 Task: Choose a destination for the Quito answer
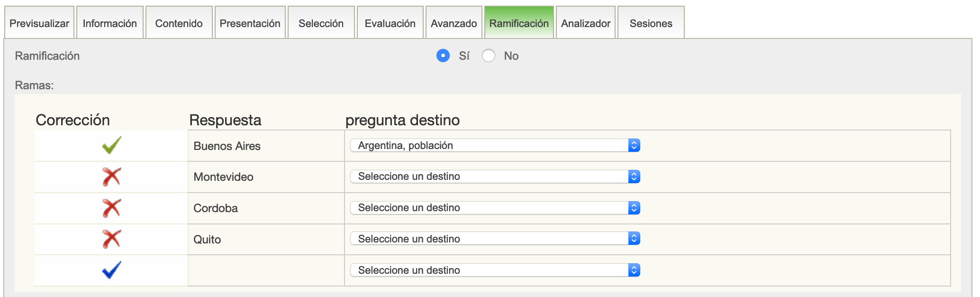495,239
